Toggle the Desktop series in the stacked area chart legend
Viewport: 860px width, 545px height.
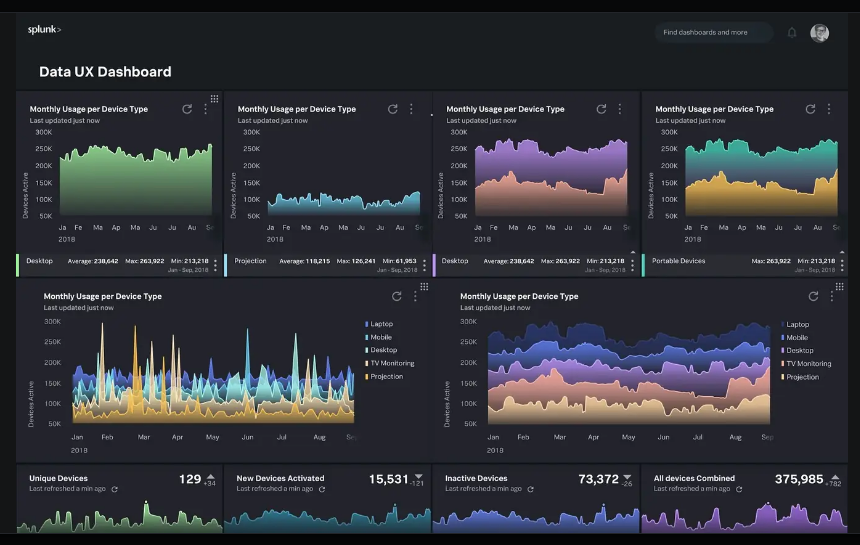[797, 350]
